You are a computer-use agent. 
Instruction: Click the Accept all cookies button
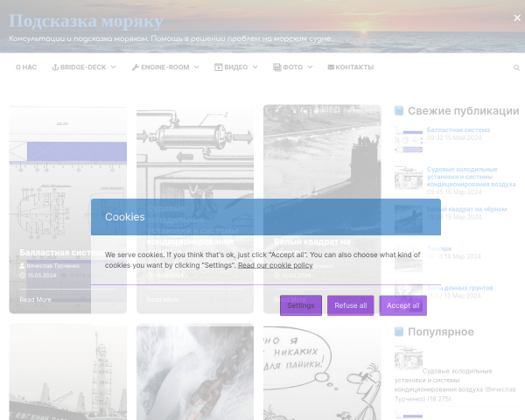pyautogui.click(x=403, y=305)
